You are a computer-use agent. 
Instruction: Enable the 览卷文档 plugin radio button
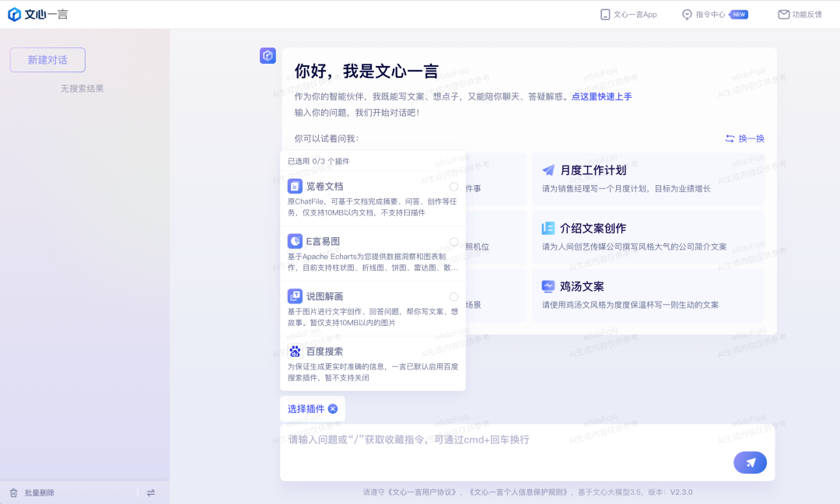pyautogui.click(x=453, y=187)
